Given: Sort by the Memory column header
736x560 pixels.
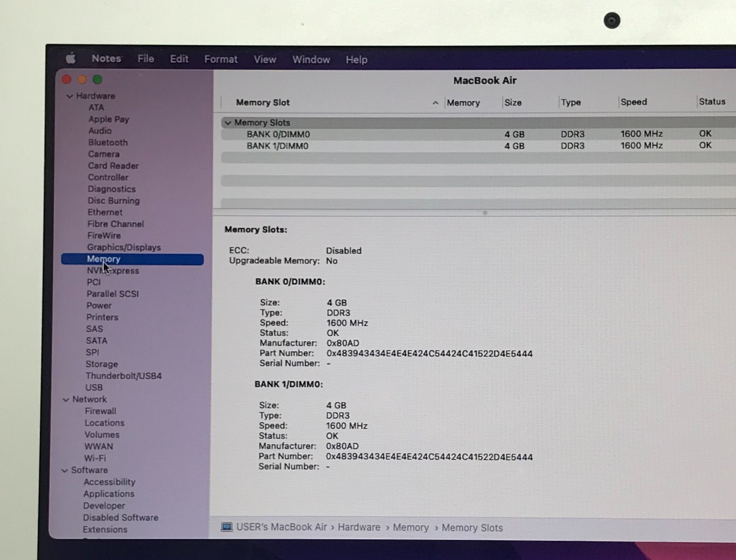Looking at the screenshot, I should pyautogui.click(x=463, y=103).
